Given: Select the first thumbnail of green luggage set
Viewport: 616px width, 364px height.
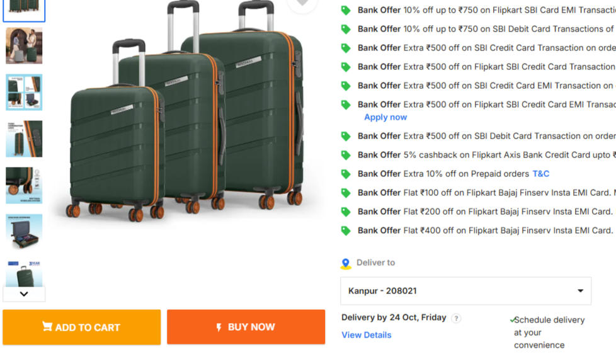Looking at the screenshot, I should coord(24,8).
